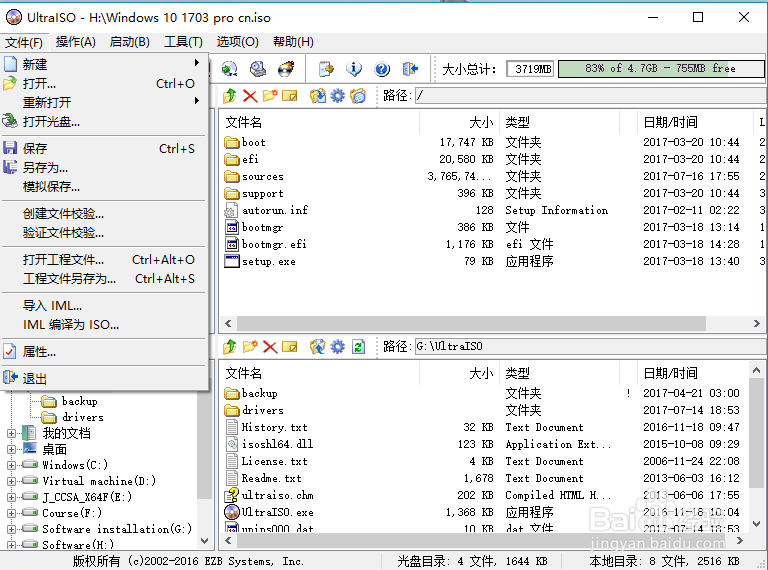This screenshot has width=768, height=570.
Task: Open the 文件(F) menu
Action: pyautogui.click(x=24, y=42)
